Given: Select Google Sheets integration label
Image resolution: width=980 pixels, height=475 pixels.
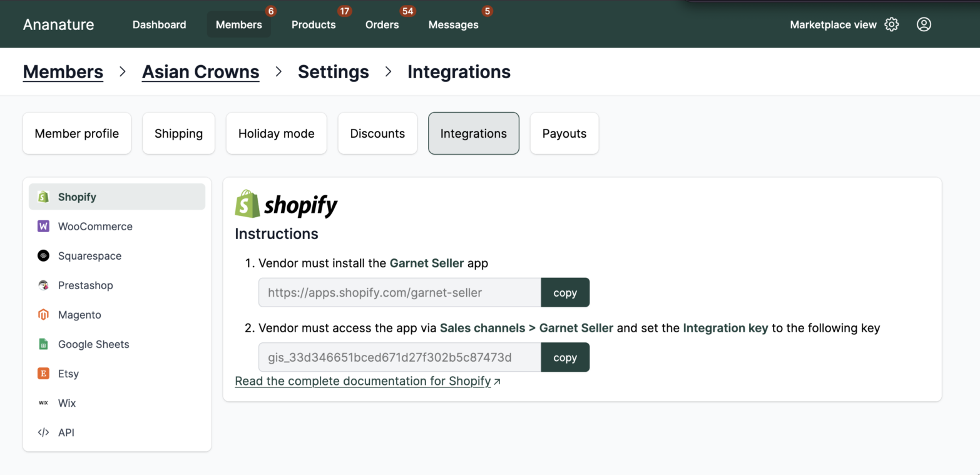Looking at the screenshot, I should click(x=94, y=344).
